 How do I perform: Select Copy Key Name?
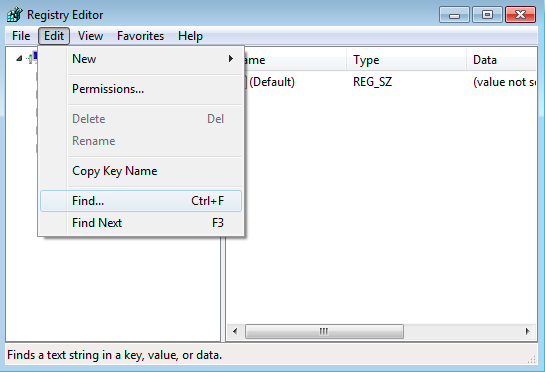[141, 171]
